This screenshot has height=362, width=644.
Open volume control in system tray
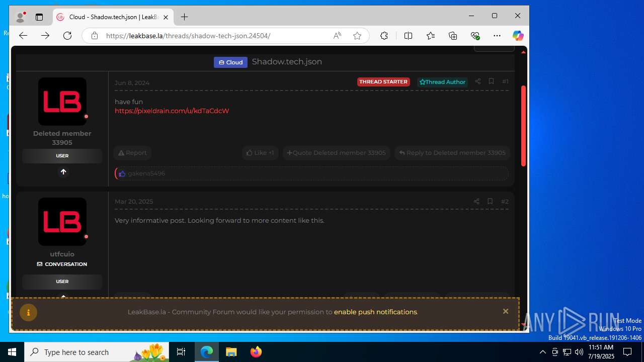(579, 352)
